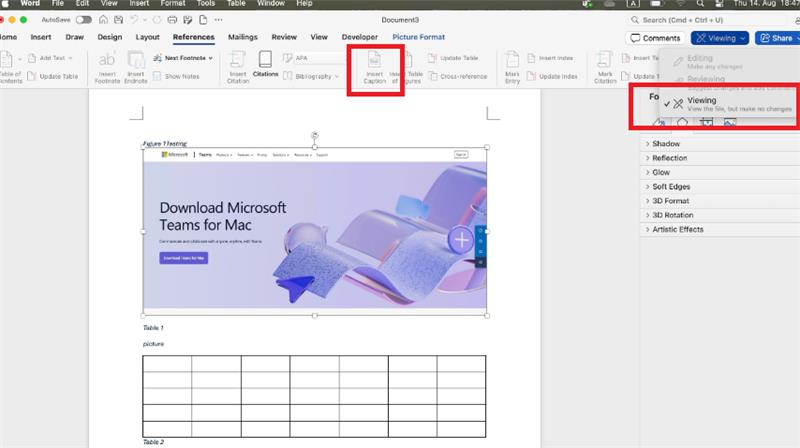Click the Insert Caption icon
Screen dimensions: 800x448
374,60
